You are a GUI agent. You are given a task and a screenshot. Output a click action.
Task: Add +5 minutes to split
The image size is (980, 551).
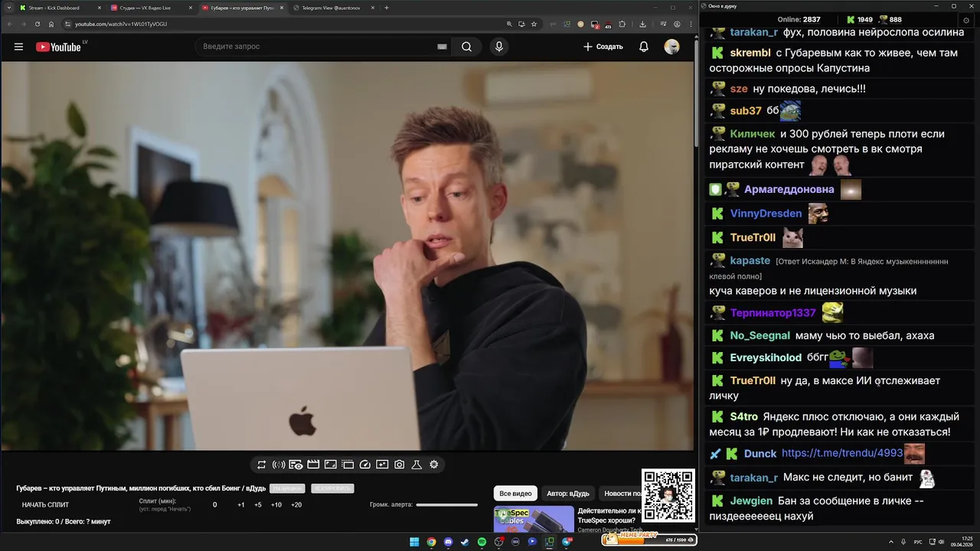coord(258,505)
